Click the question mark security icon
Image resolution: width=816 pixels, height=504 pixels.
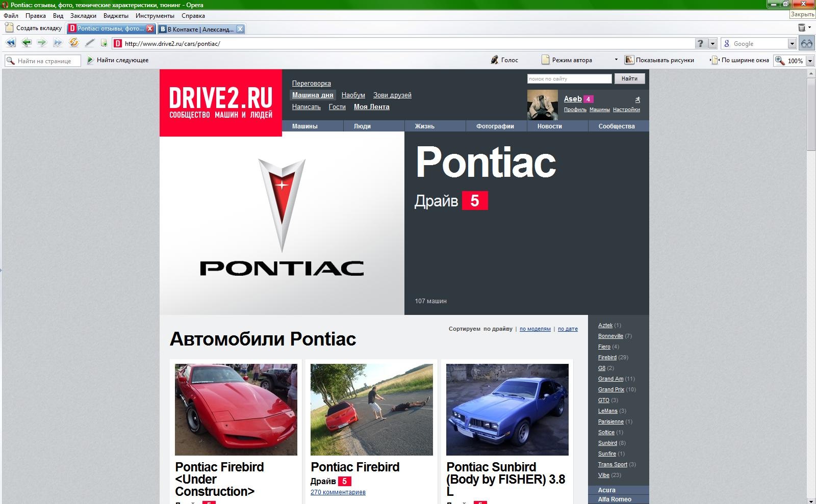tap(701, 43)
